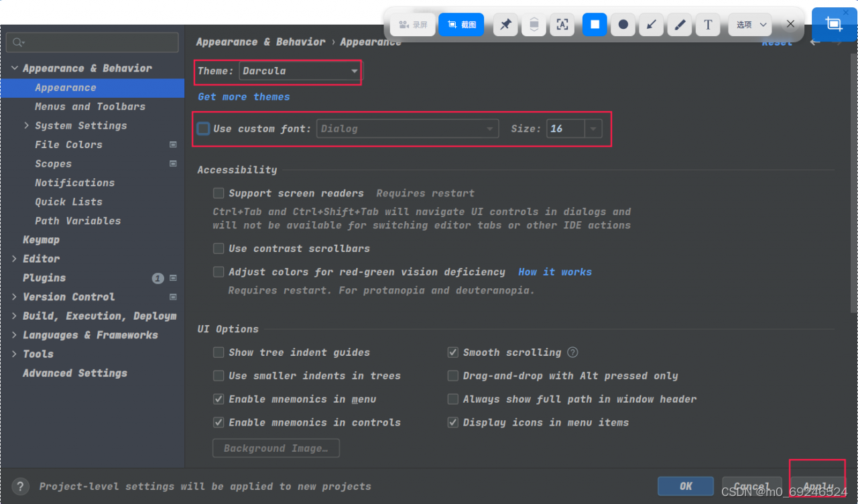The height and width of the screenshot is (504, 858).
Task: Select the ellipse shape tool
Action: [x=623, y=25]
